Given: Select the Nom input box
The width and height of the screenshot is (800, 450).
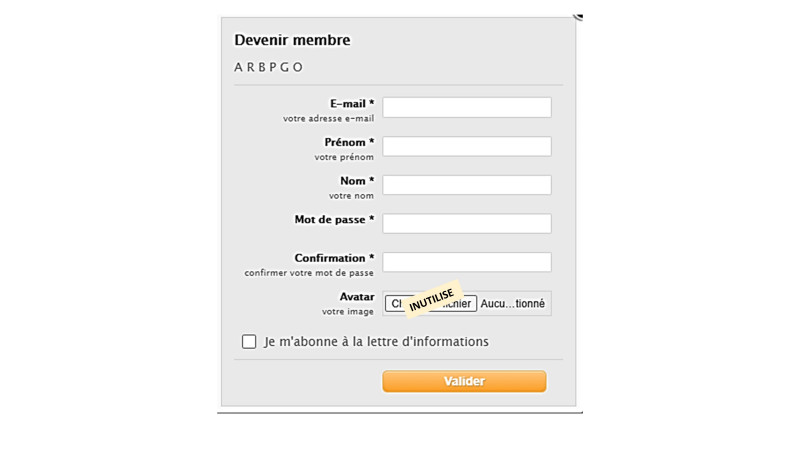Looking at the screenshot, I should coord(467,185).
